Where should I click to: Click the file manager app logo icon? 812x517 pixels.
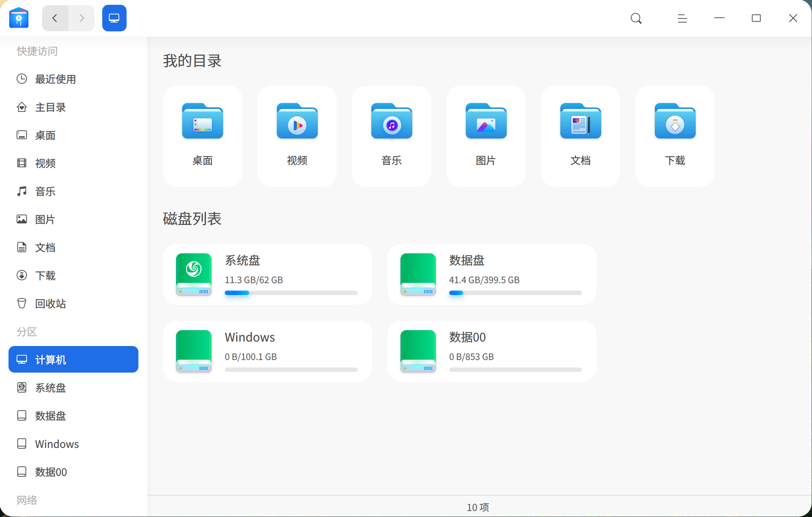[19, 18]
